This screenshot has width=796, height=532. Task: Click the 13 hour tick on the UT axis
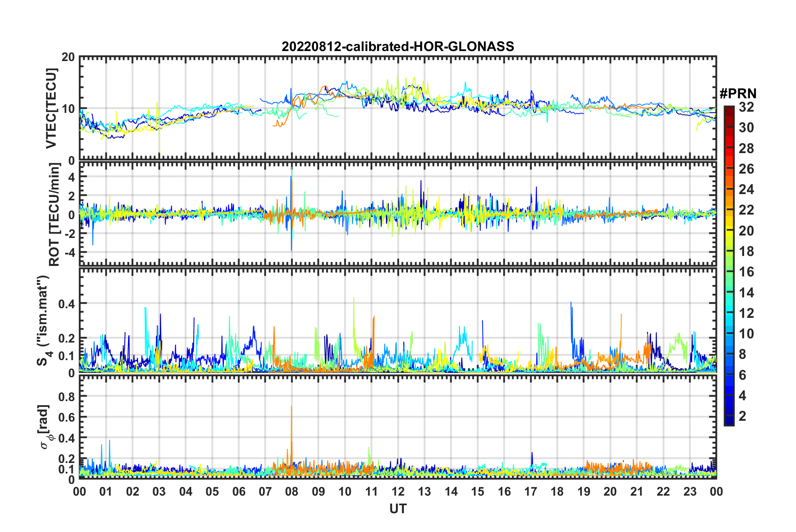pyautogui.click(x=424, y=491)
